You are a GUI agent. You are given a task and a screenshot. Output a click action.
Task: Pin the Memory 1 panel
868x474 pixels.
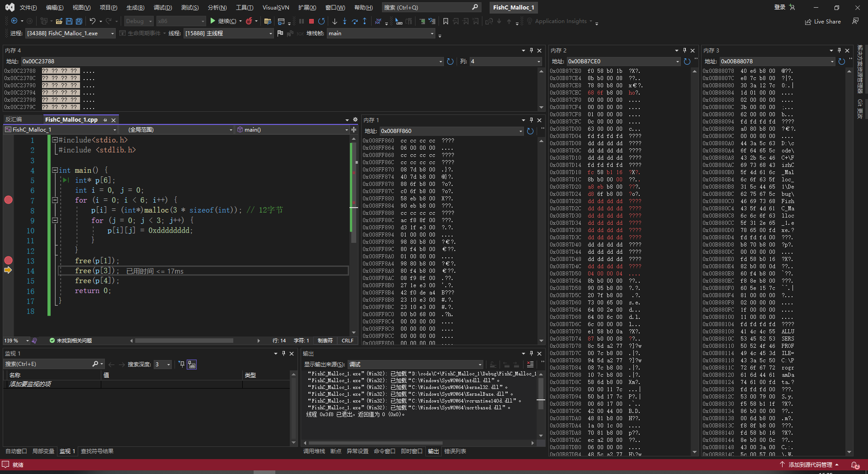click(x=531, y=120)
